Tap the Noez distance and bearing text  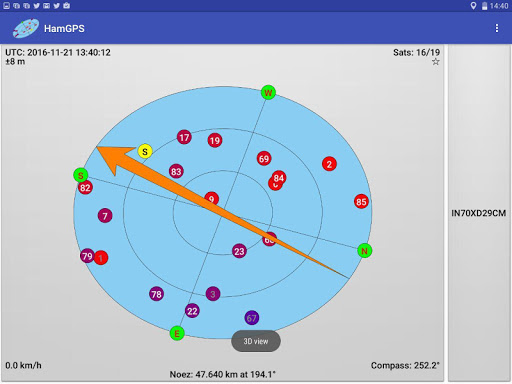coord(223,374)
